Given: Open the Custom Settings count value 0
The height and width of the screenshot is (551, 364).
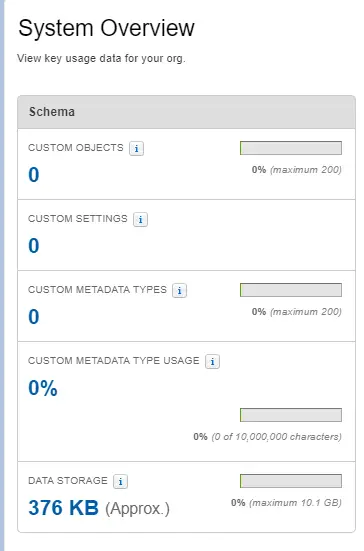Looking at the screenshot, I should pyautogui.click(x=34, y=246).
